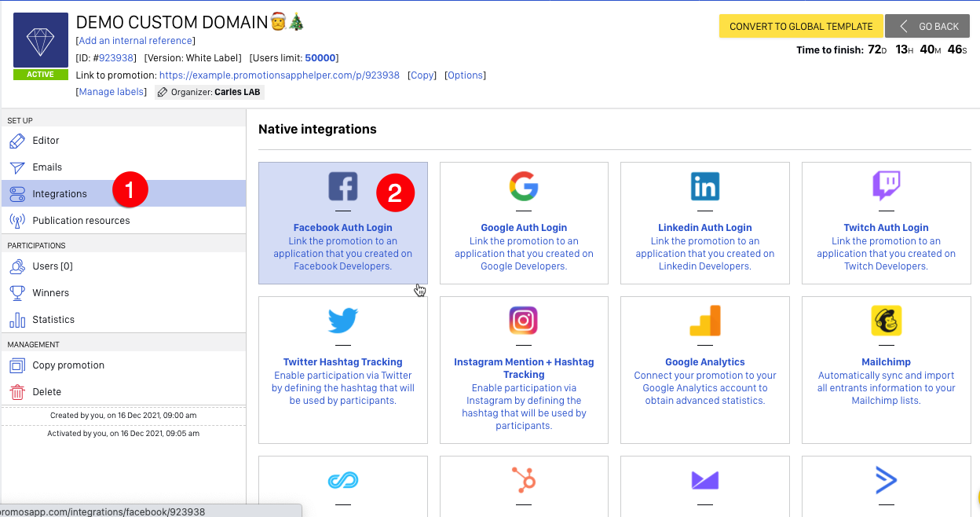The height and width of the screenshot is (517, 980).
Task: Open Linkedin Auth Login title link
Action: coord(705,228)
